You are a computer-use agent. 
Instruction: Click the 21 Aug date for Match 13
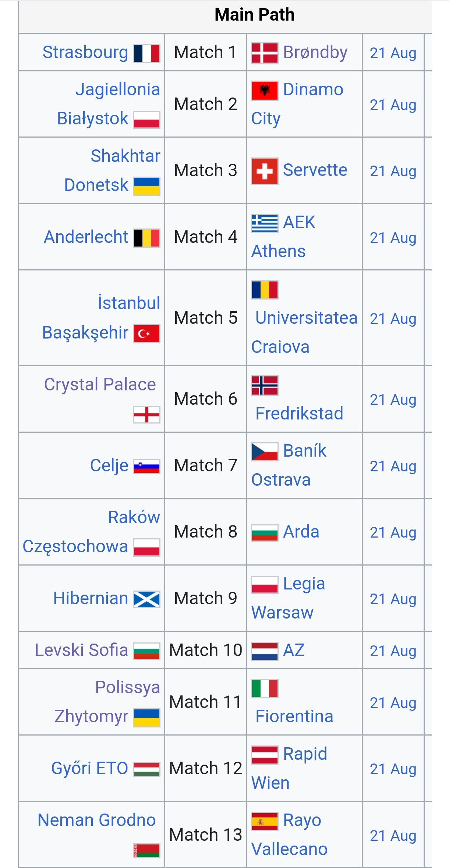(x=393, y=836)
